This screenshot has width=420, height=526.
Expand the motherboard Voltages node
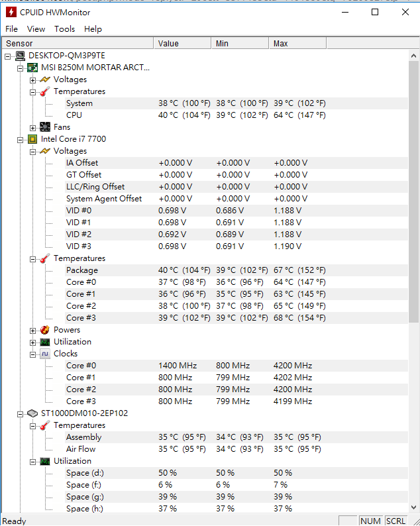32,80
